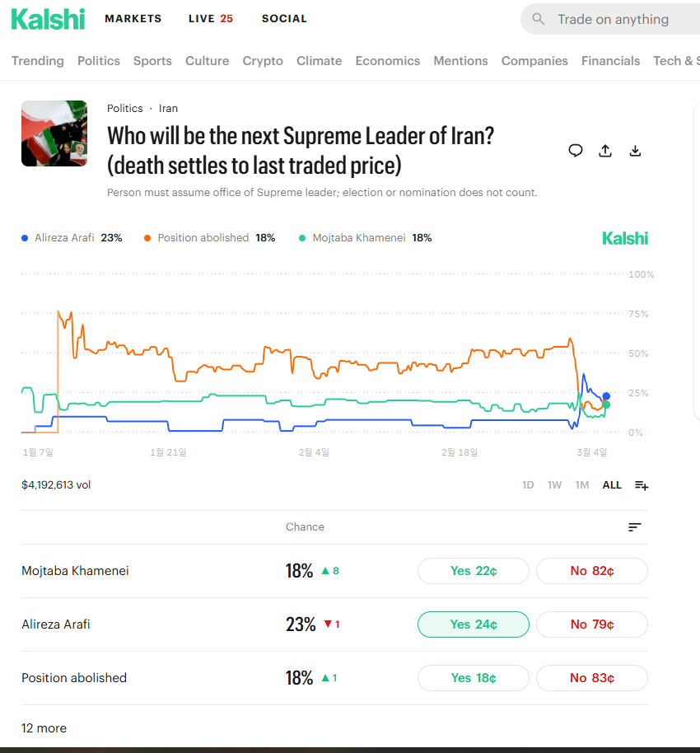Image resolution: width=700 pixels, height=753 pixels.
Task: Click the market question title
Action: pyautogui.click(x=301, y=150)
